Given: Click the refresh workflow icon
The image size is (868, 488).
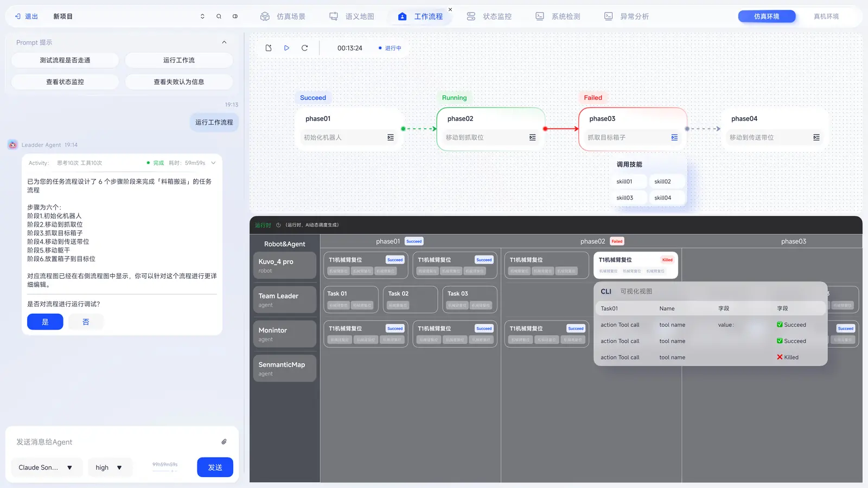Looking at the screenshot, I should pyautogui.click(x=305, y=48).
